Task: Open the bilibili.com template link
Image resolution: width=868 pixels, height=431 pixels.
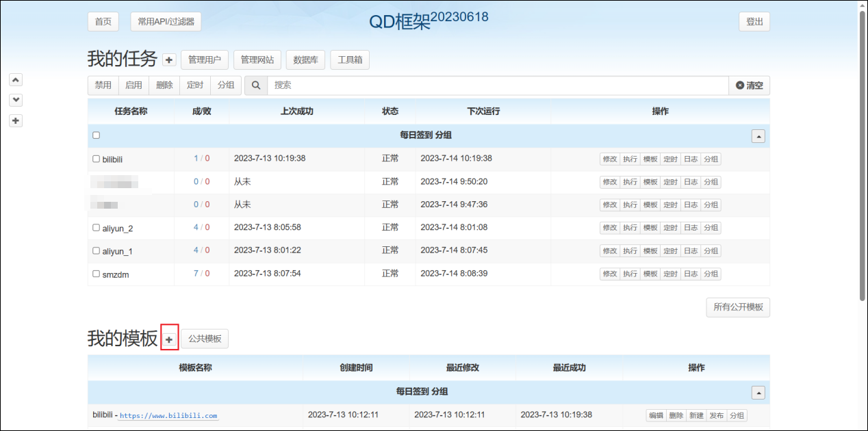Action: 168,416
